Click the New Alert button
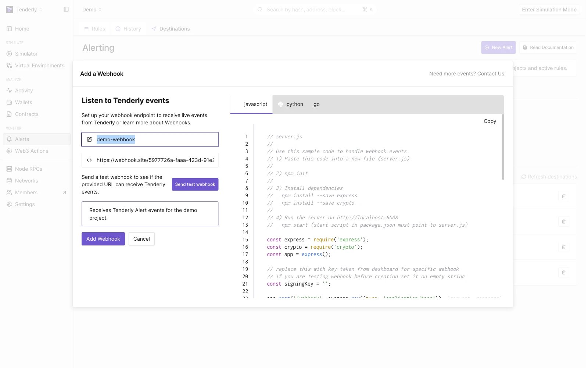The image size is (588, 368). point(498,47)
